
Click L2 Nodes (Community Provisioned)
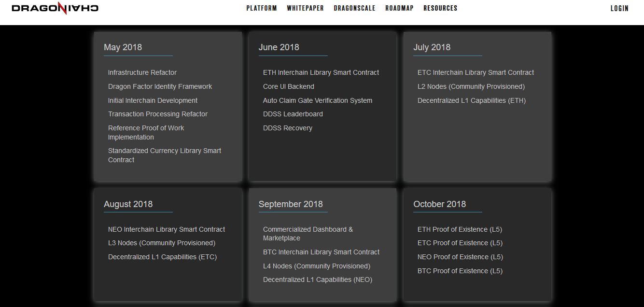471,86
